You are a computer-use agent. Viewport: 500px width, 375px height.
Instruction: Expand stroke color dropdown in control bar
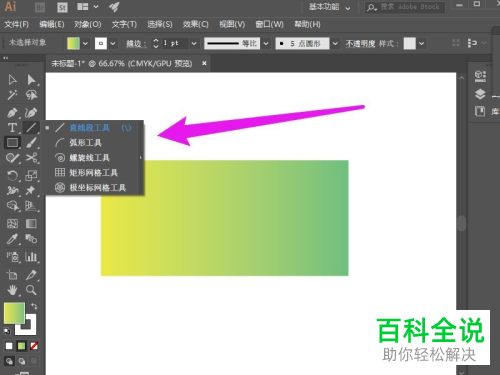pyautogui.click(x=113, y=43)
